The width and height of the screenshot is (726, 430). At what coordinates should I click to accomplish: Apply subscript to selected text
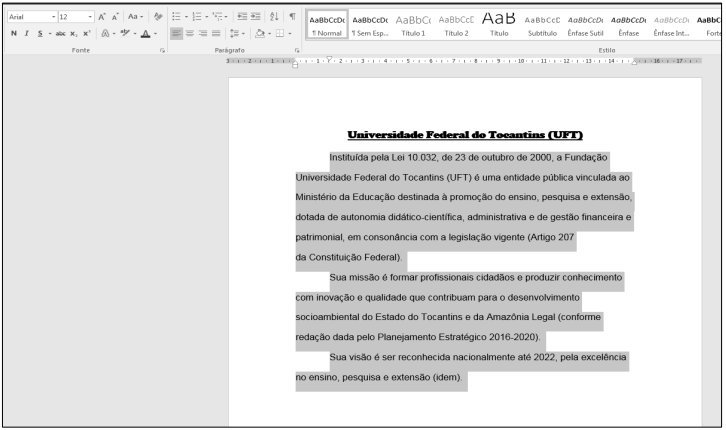[x=75, y=34]
